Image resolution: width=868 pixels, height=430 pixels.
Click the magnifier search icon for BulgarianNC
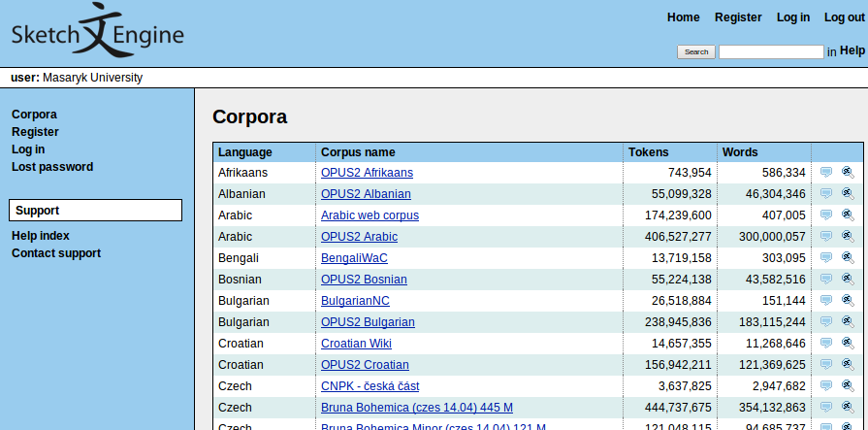coord(848,300)
